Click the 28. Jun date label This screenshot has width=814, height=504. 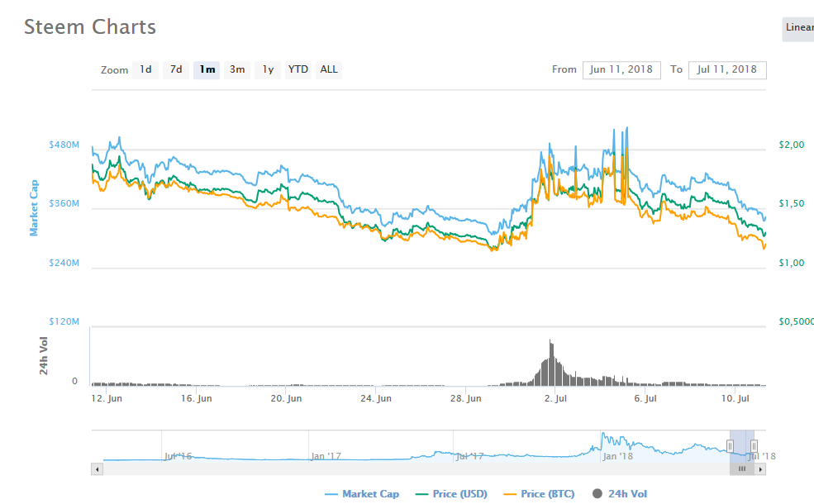pyautogui.click(x=465, y=398)
